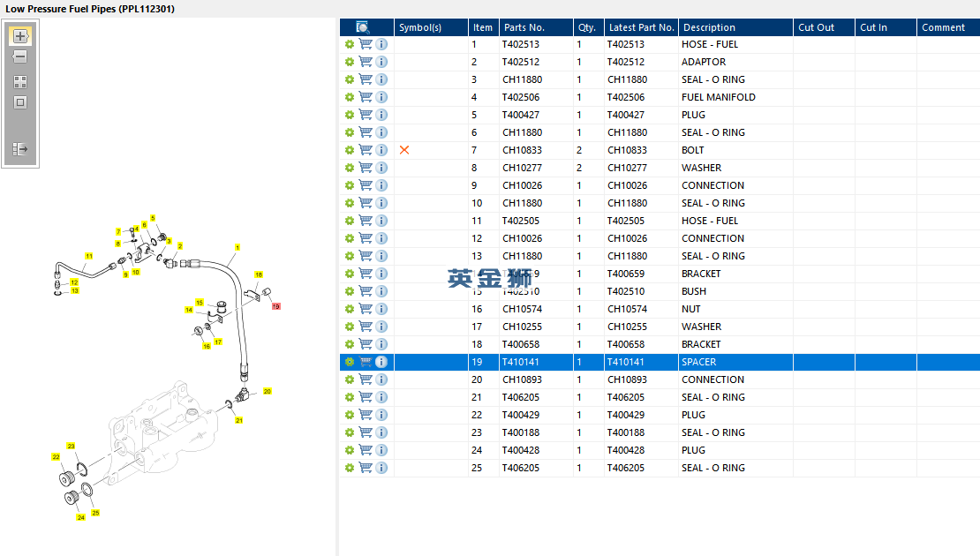Sort table by Symbol(s) column header
This screenshot has height=556, width=980.
click(431, 27)
